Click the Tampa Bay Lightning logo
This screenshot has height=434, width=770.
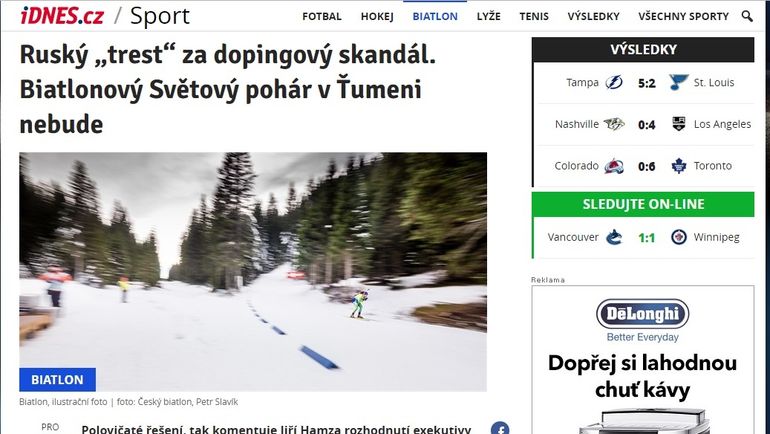pos(614,82)
